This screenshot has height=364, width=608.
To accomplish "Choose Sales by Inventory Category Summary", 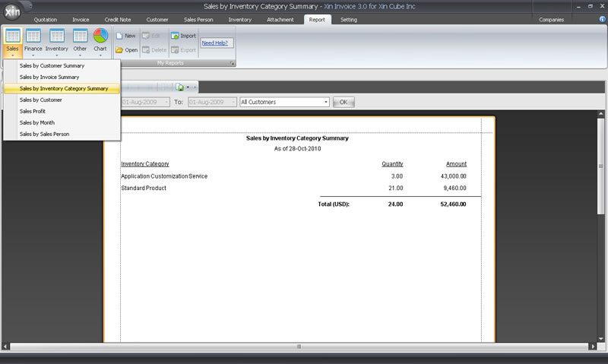I will pyautogui.click(x=62, y=88).
